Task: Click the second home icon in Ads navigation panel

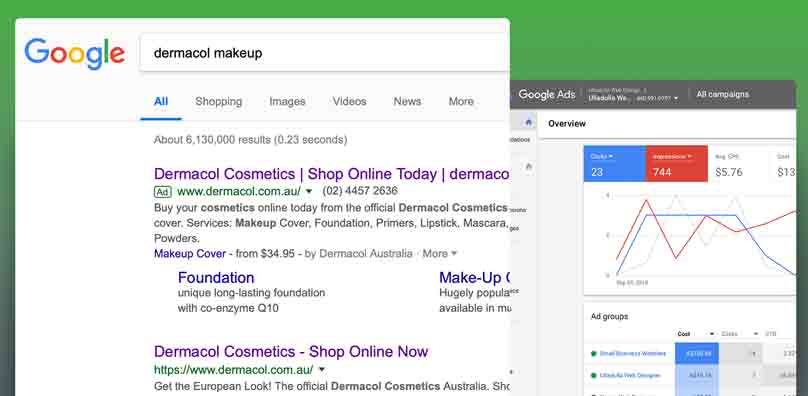Action: pyautogui.click(x=528, y=166)
